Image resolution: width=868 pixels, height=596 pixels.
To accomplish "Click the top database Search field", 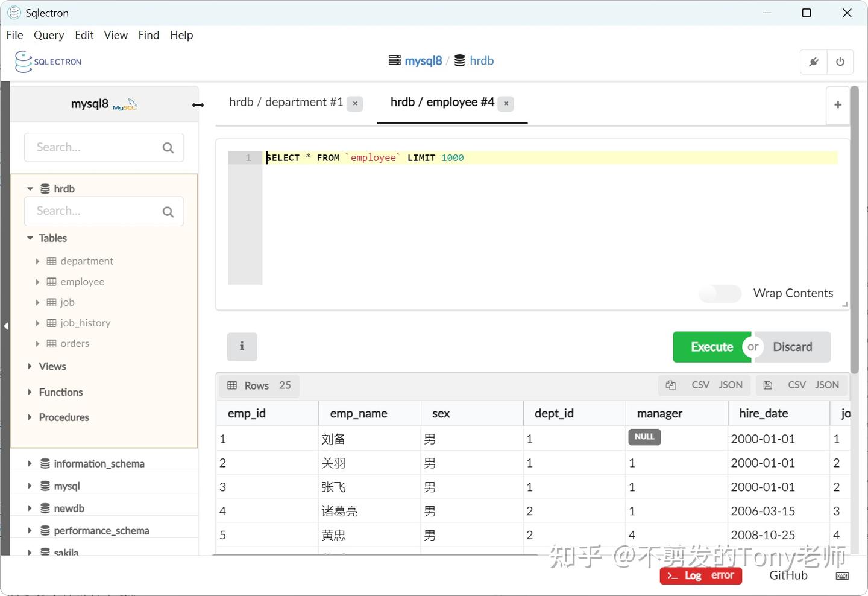I will 104,148.
